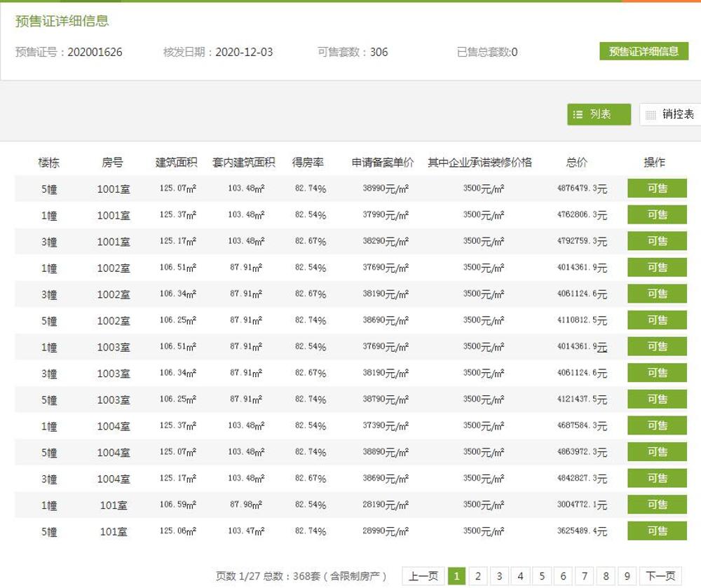Screen dimensions: 701x588
Task: Select issue date 2020-12-03
Action: click(244, 53)
